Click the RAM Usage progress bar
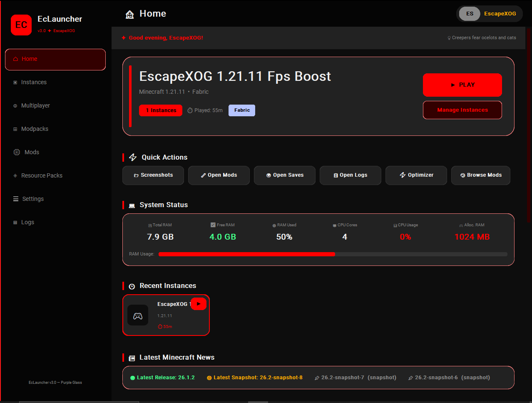The height and width of the screenshot is (403, 532). coord(333,254)
